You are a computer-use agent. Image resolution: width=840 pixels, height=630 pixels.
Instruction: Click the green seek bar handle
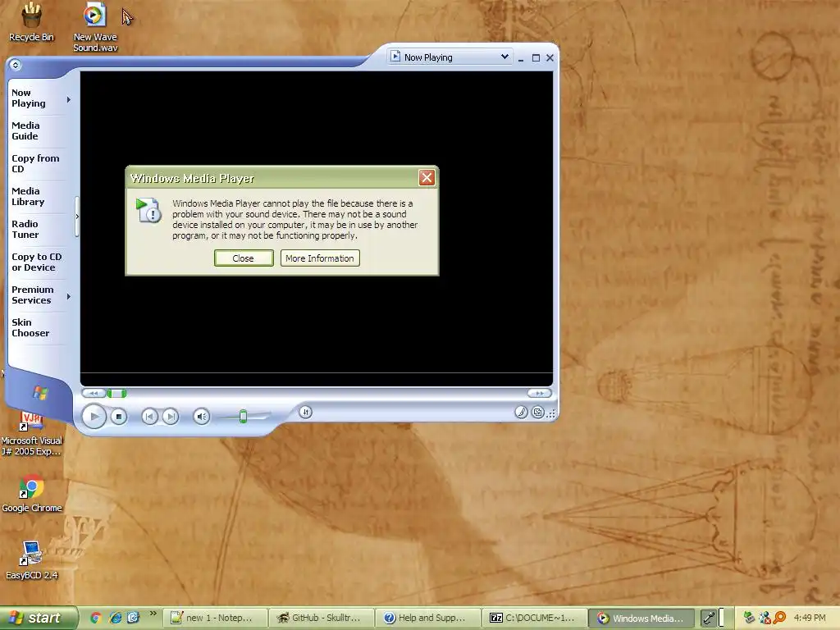coord(116,393)
